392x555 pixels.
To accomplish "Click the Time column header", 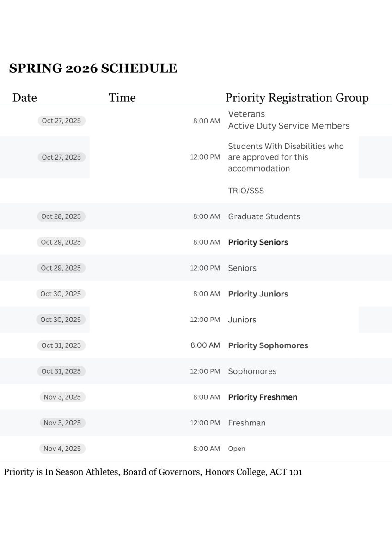I will (x=122, y=98).
